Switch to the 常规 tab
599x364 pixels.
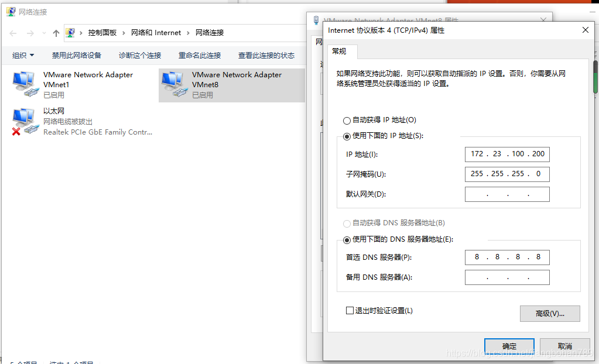coord(339,51)
